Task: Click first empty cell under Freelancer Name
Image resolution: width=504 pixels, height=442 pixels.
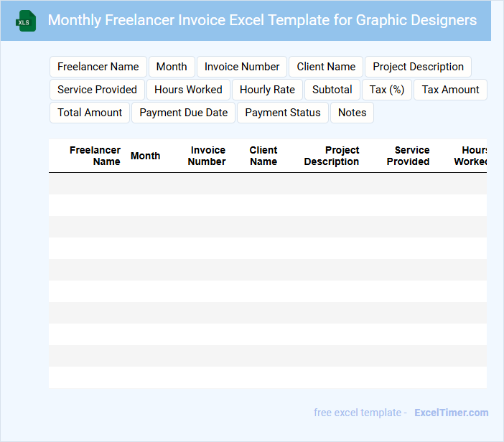Action: coord(86,184)
